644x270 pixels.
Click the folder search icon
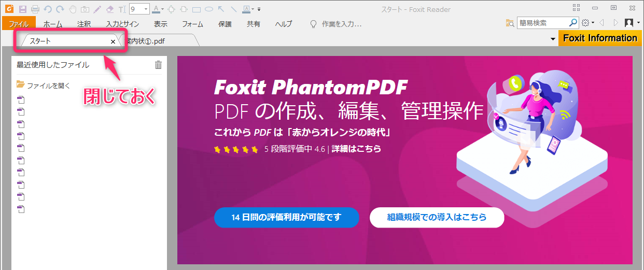point(510,23)
